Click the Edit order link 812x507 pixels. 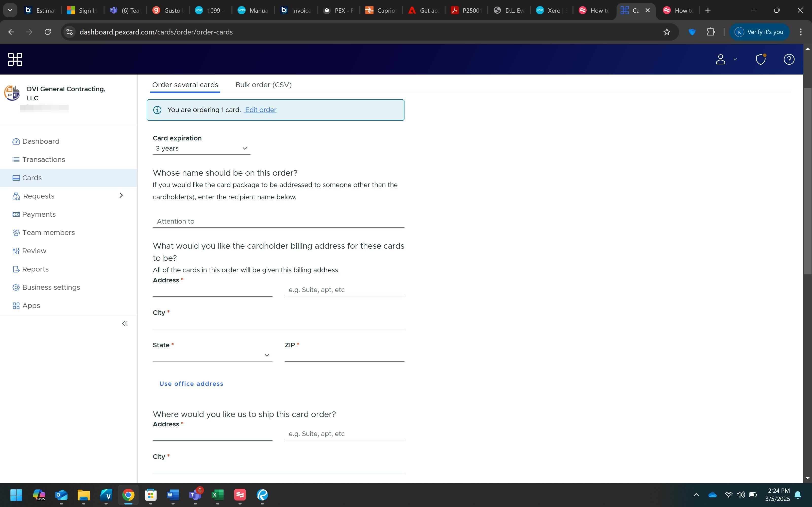pos(260,110)
